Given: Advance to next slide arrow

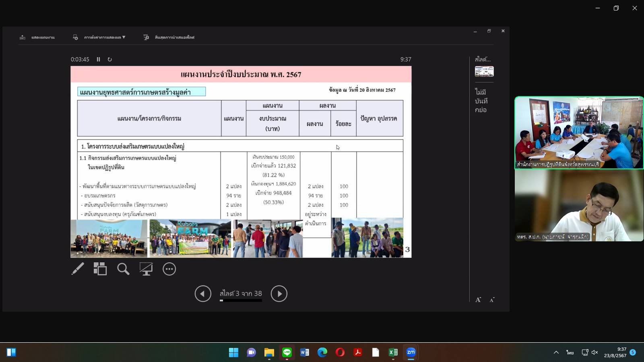Looking at the screenshot, I should (279, 294).
